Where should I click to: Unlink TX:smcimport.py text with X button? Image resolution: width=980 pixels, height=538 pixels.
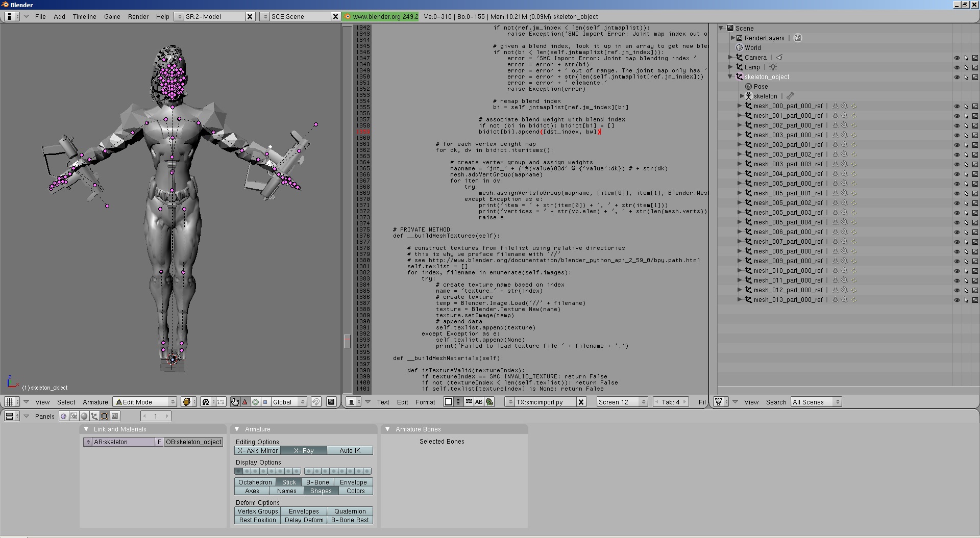581,402
